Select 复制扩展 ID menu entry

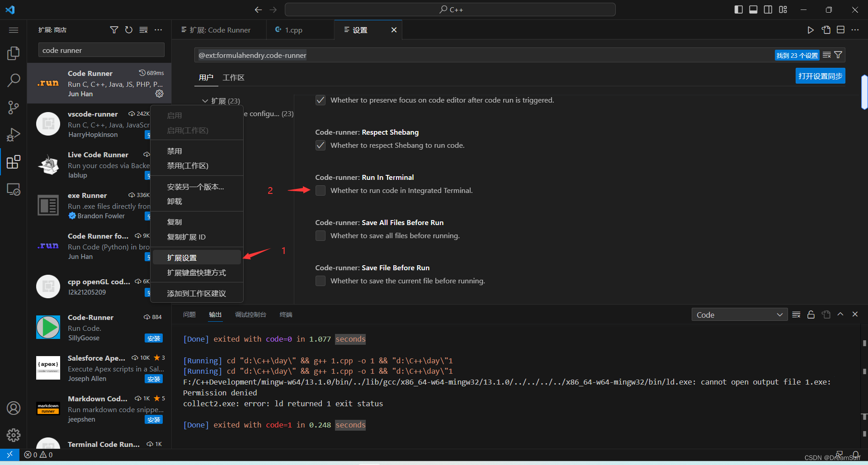point(197,237)
